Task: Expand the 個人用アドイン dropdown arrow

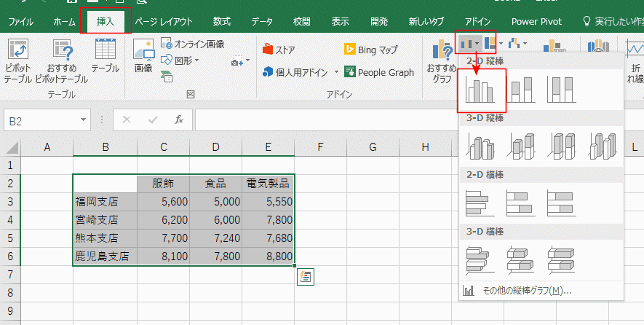Action: click(336, 72)
